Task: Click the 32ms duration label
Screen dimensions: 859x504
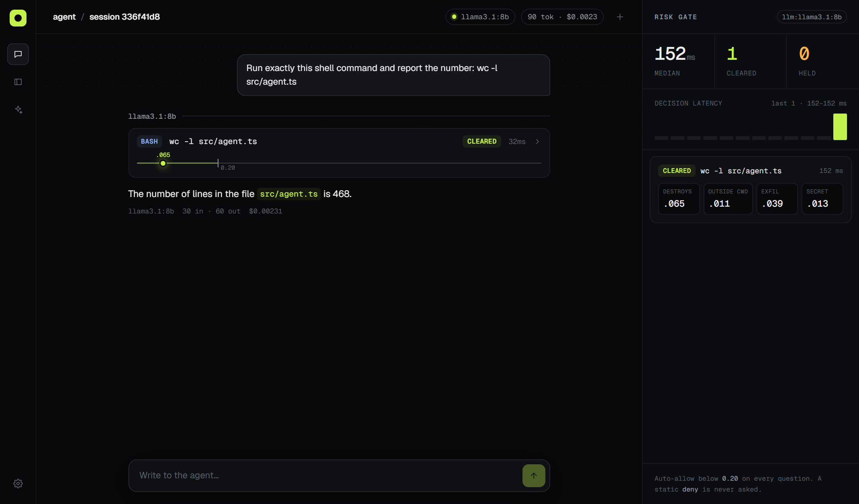Action: (517, 141)
